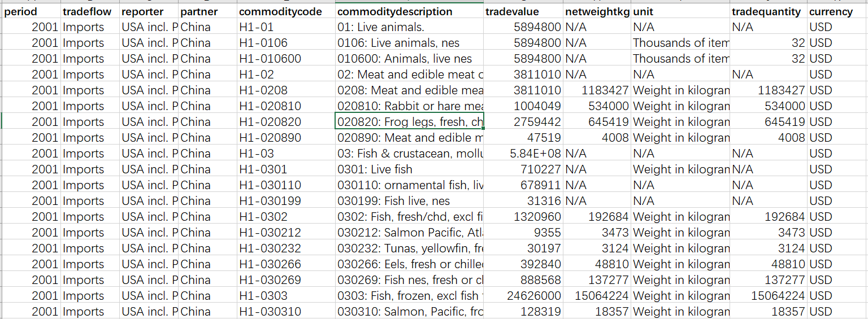868x319 pixels.
Task: Select the 'commoditydescription' header cell
Action: coord(409,12)
